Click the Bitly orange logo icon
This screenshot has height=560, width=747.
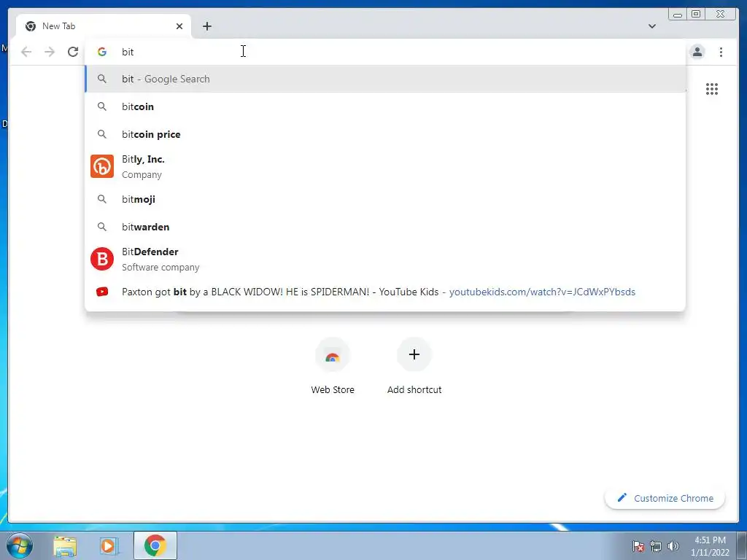pyautogui.click(x=102, y=166)
